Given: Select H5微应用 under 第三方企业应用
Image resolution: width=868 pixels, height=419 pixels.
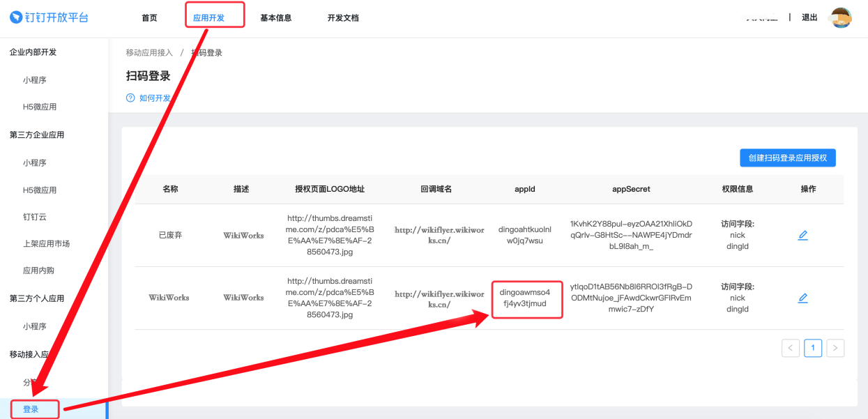Looking at the screenshot, I should point(40,190).
